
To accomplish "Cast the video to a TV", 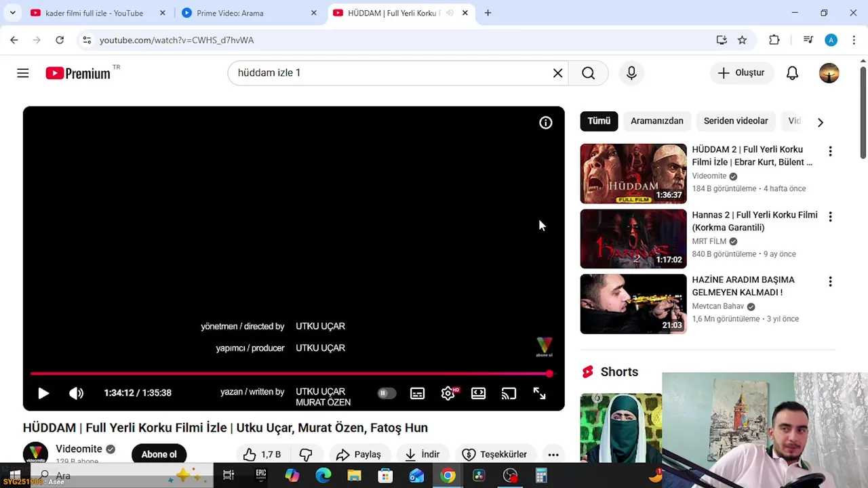I will point(509,393).
